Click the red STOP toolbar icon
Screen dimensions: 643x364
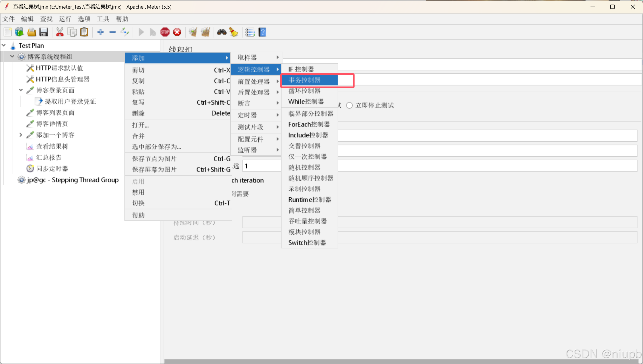(x=165, y=32)
